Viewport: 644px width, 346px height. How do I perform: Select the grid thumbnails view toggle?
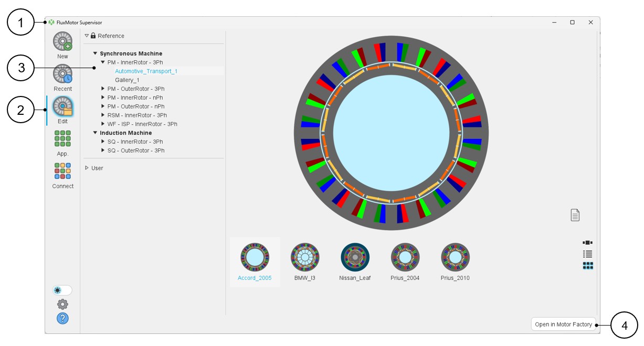[x=588, y=266]
